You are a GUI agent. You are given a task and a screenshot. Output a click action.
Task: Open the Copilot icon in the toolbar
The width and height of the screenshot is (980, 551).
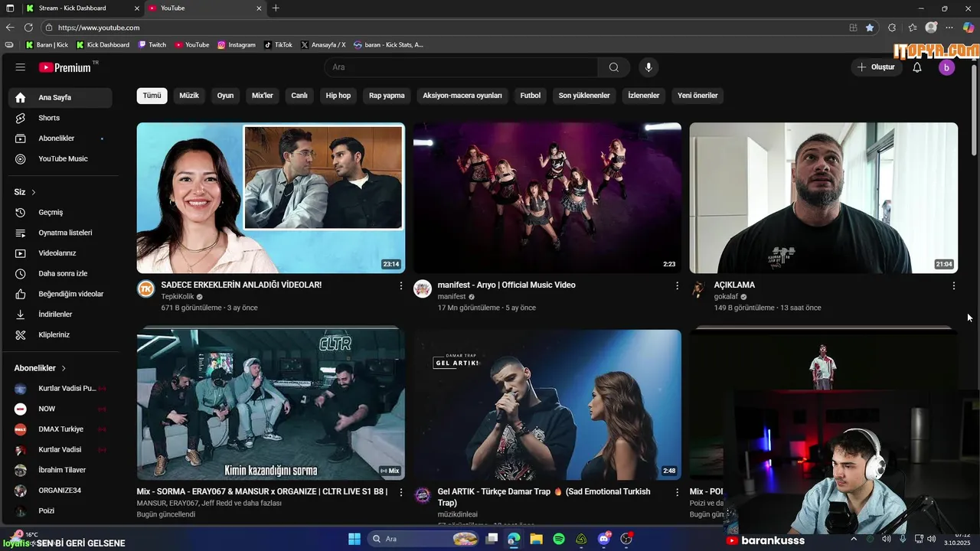click(x=969, y=28)
